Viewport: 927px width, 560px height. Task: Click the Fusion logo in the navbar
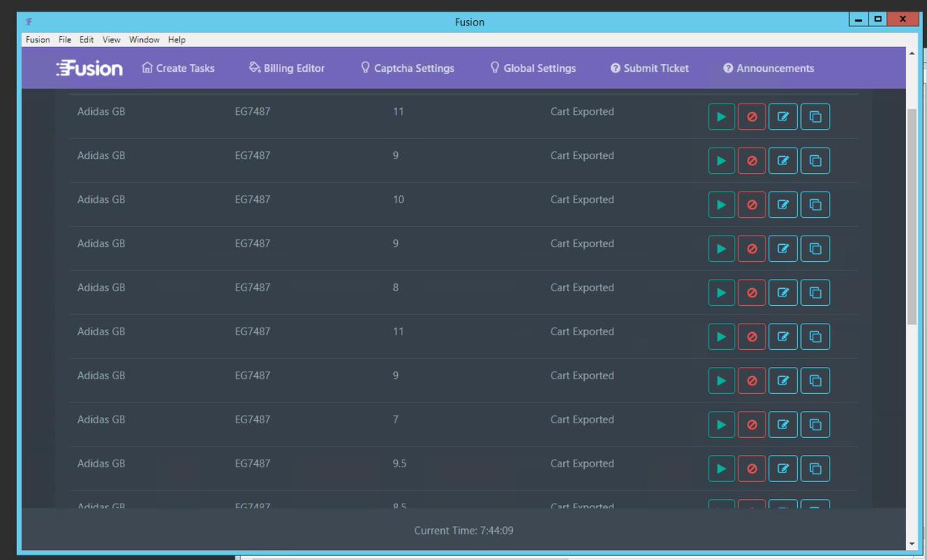tap(90, 68)
